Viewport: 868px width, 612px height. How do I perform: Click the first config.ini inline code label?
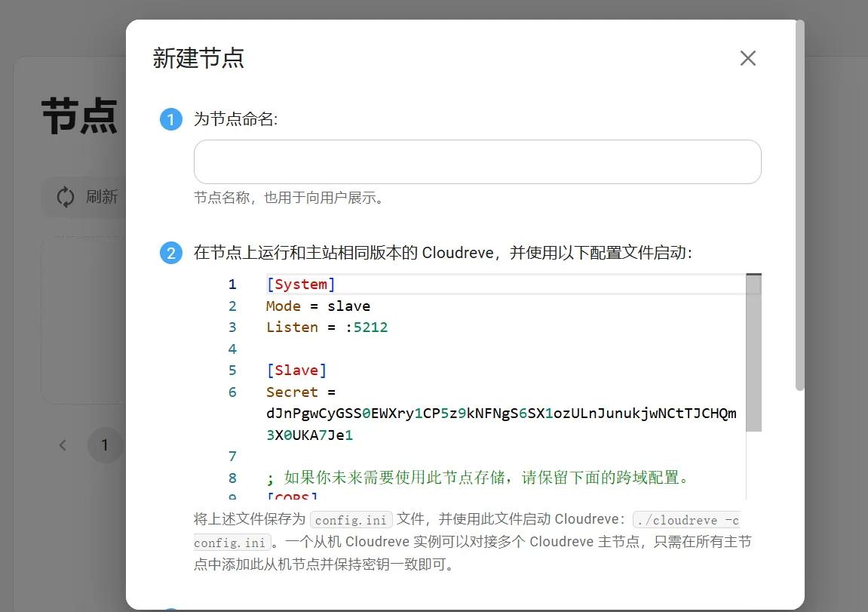tap(351, 520)
